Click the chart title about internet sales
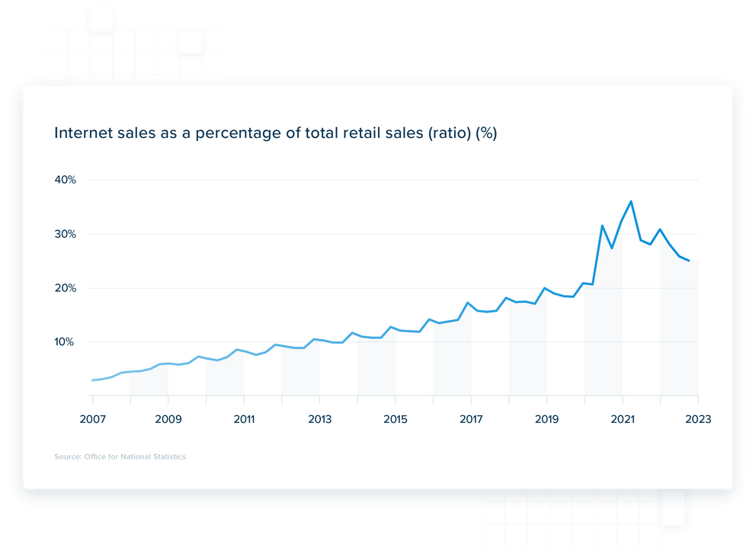This screenshot has width=756, height=547. click(275, 133)
